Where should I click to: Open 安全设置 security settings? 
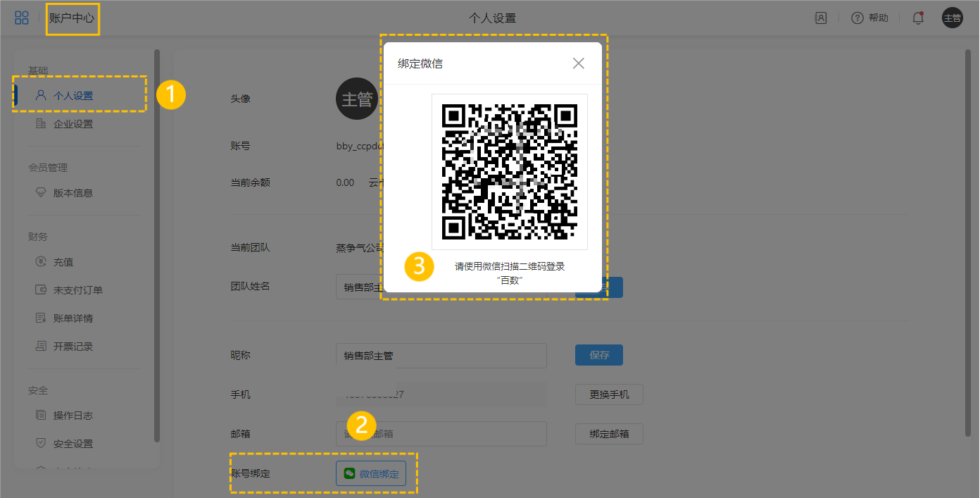tap(73, 444)
